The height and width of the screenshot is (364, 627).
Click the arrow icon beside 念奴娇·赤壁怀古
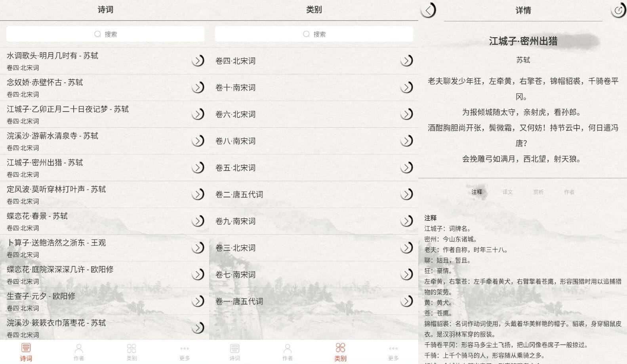tap(198, 87)
